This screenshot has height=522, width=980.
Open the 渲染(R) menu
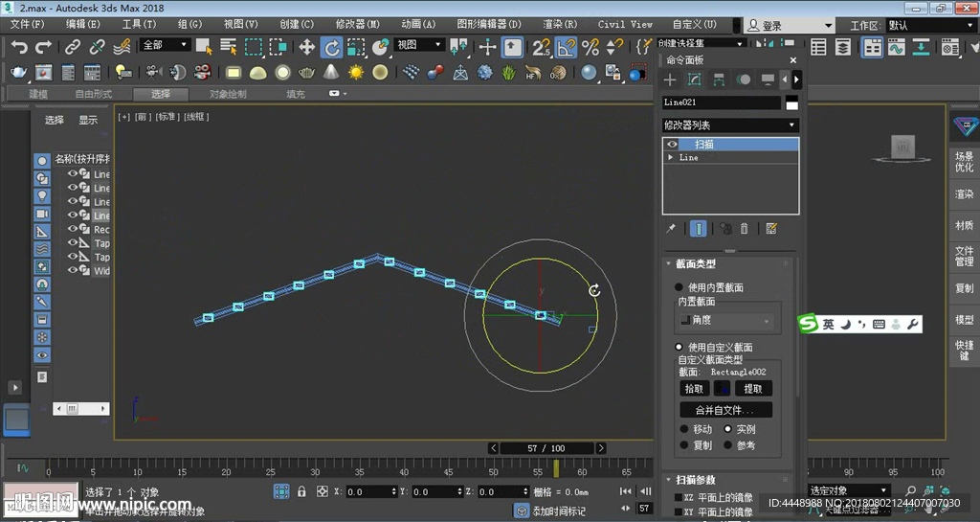[x=560, y=24]
